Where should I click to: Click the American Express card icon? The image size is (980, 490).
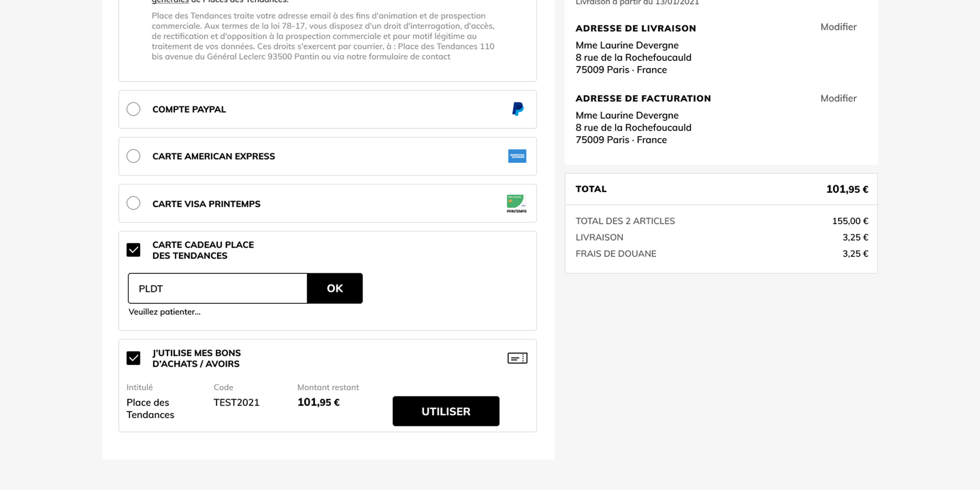(517, 156)
